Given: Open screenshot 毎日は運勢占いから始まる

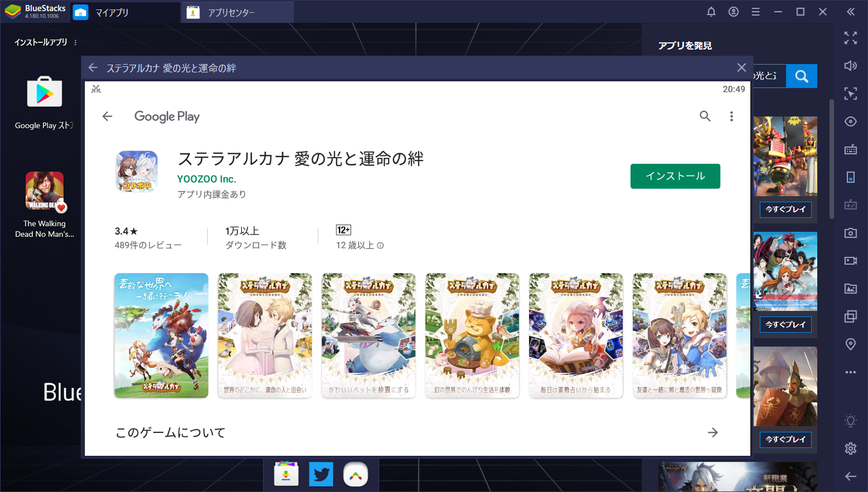Looking at the screenshot, I should pos(576,335).
